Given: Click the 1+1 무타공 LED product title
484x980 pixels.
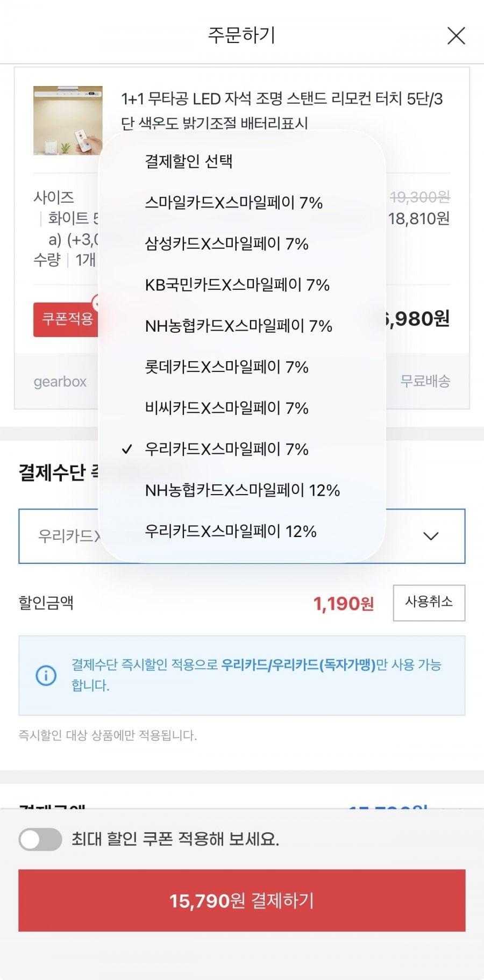Looking at the screenshot, I should point(281,99).
